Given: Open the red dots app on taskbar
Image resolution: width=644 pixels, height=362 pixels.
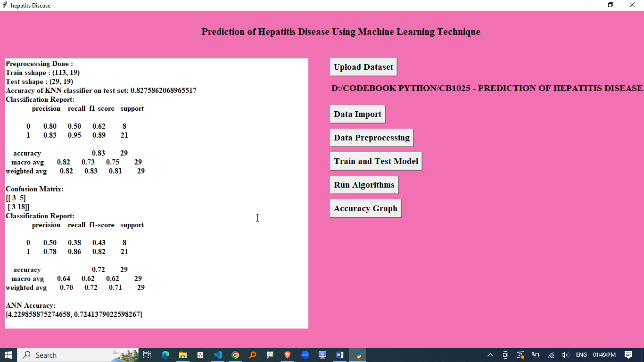Looking at the screenshot, I should 200,355.
